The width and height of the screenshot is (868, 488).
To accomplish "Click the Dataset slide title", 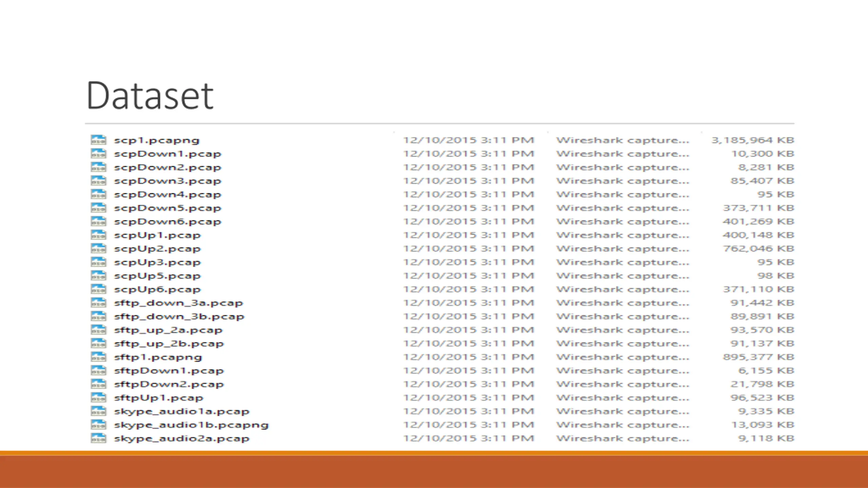I will pyautogui.click(x=150, y=96).
